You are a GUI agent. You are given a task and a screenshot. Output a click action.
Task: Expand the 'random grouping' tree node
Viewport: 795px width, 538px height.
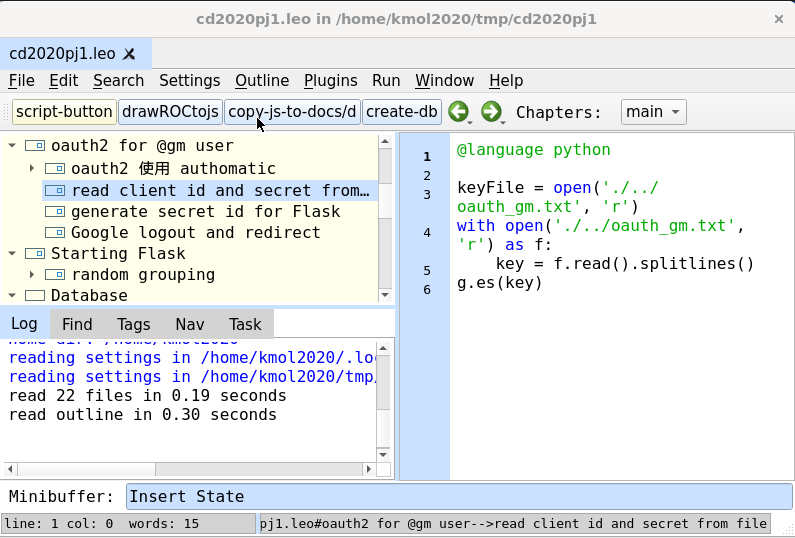coord(32,275)
